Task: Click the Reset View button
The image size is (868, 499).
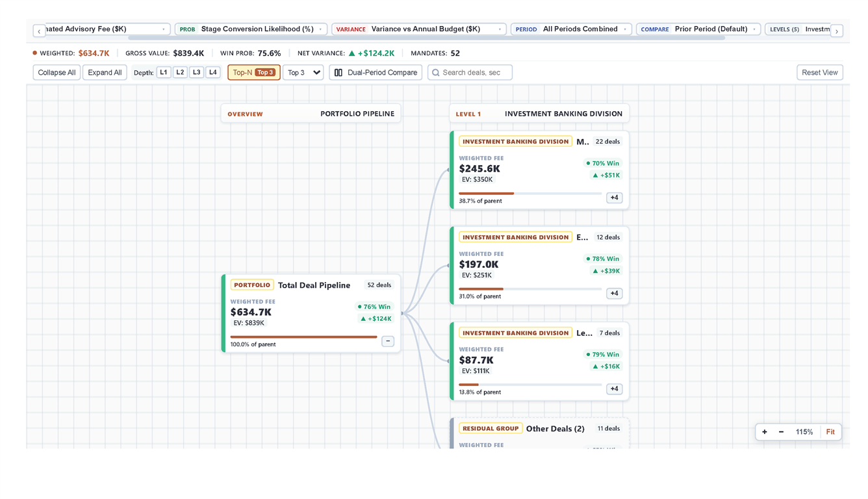Action: (x=820, y=73)
